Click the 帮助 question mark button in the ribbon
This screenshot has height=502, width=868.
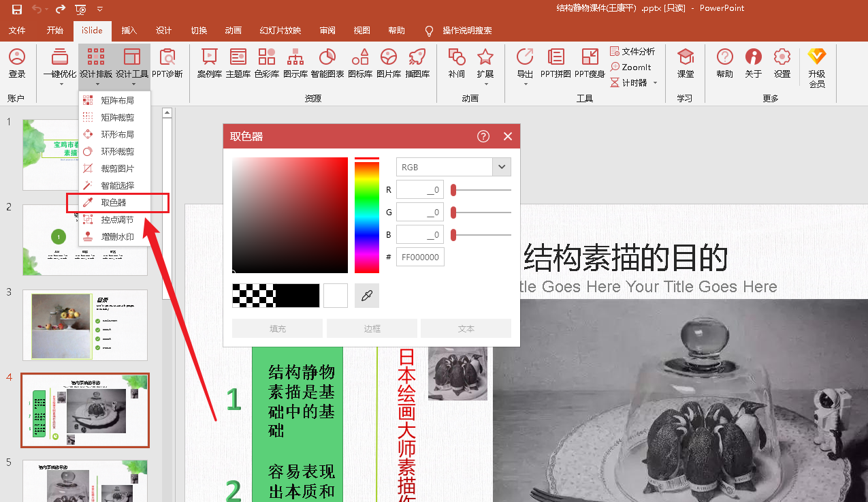point(725,63)
